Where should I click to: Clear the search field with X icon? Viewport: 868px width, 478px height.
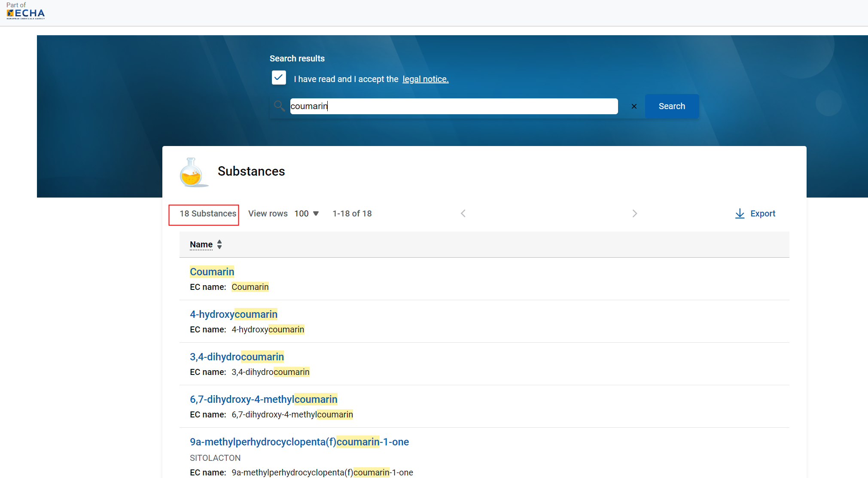(634, 106)
